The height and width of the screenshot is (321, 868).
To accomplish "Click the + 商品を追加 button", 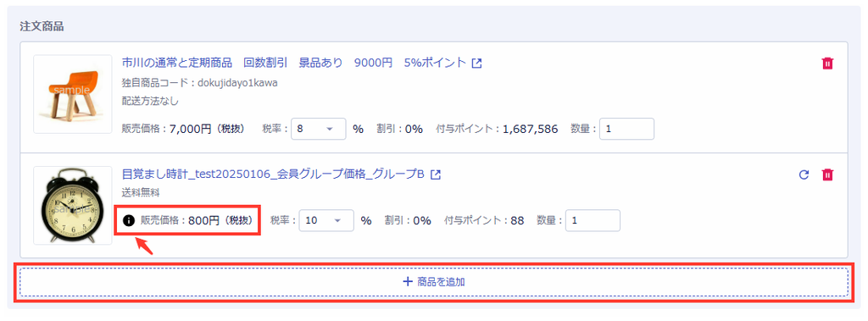I will [434, 282].
